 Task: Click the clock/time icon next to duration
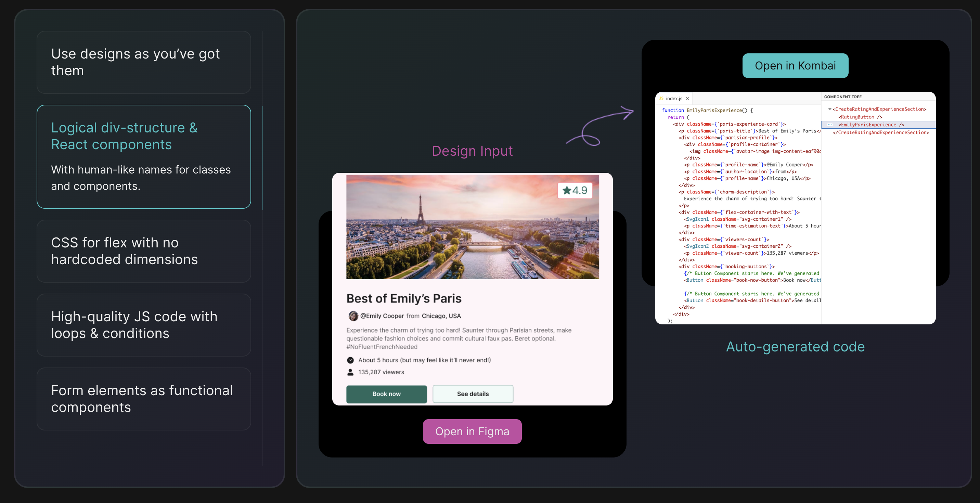click(x=351, y=360)
